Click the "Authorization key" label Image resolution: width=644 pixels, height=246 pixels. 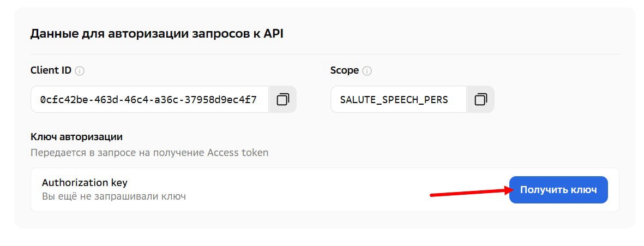[85, 183]
